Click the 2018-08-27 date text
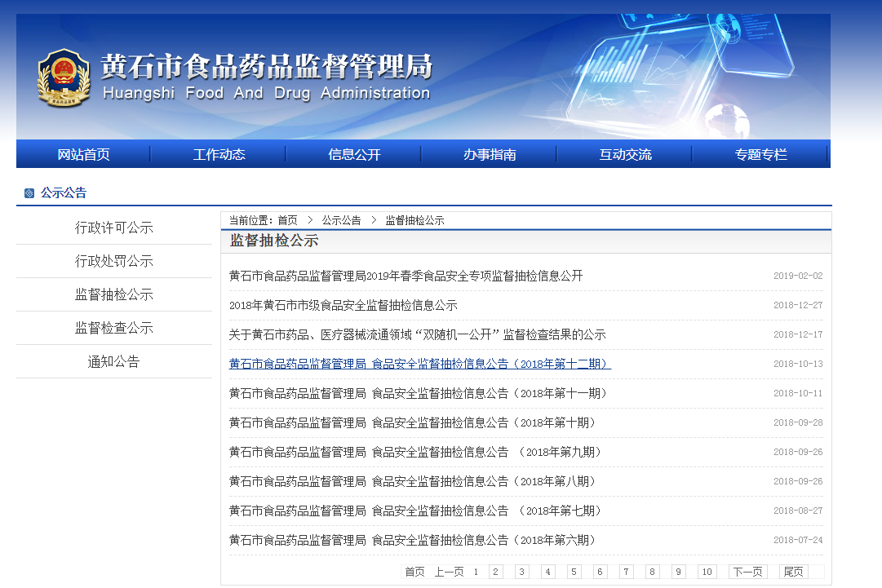Viewport: 882px width, 588px height. (x=798, y=511)
